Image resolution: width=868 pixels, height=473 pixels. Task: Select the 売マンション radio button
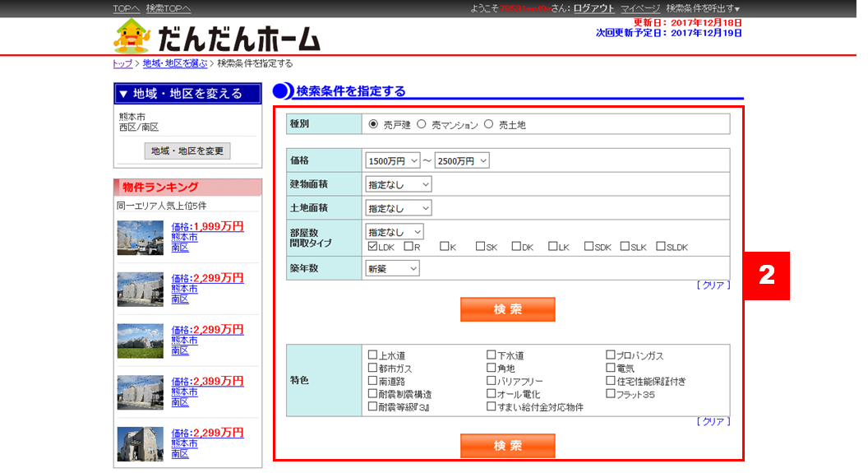tap(422, 124)
